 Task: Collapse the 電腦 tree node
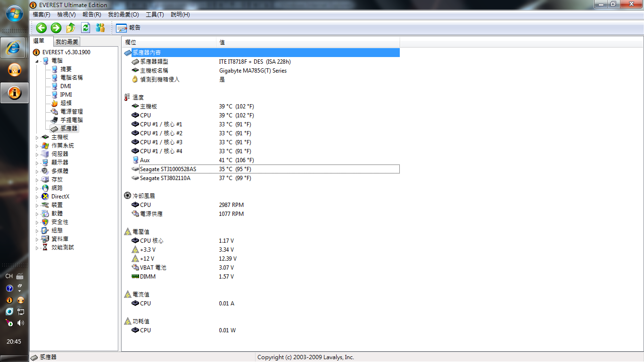[x=37, y=61]
